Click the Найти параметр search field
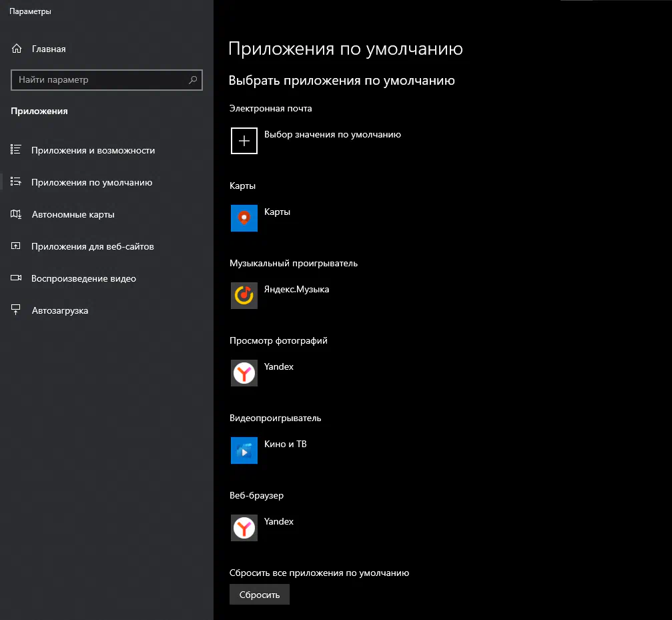This screenshot has height=620, width=672. point(107,79)
